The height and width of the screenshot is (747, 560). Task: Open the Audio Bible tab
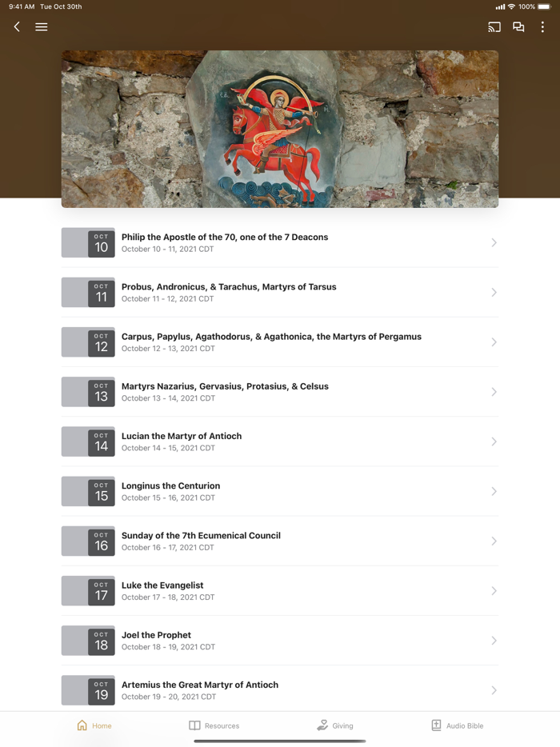point(457,725)
